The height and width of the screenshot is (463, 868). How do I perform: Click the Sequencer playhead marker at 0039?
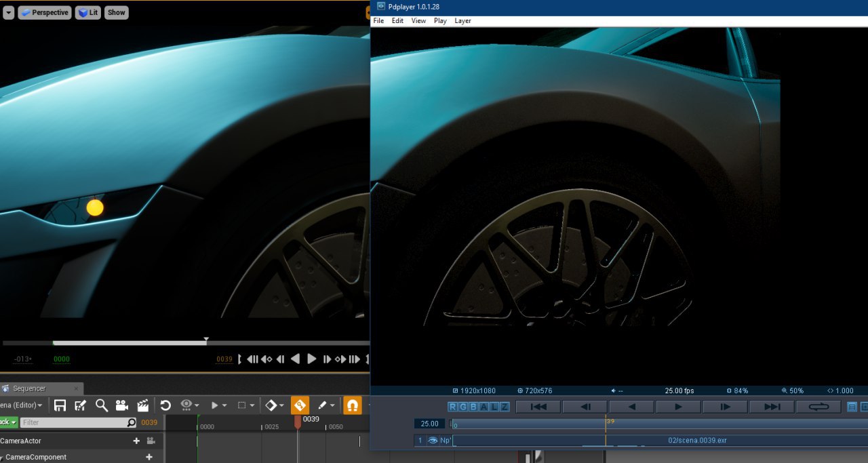click(298, 421)
